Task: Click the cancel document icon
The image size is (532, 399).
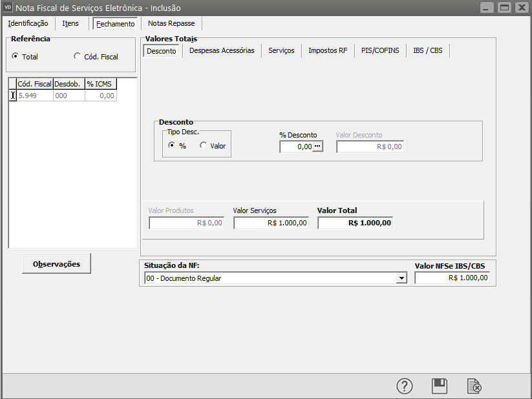Action: tap(474, 386)
